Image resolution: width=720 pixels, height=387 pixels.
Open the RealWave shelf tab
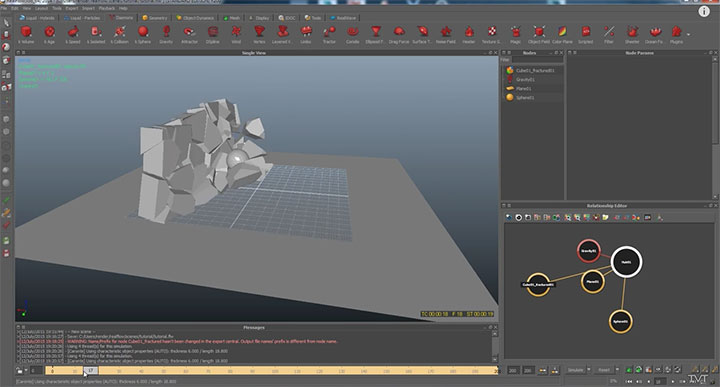click(x=343, y=18)
